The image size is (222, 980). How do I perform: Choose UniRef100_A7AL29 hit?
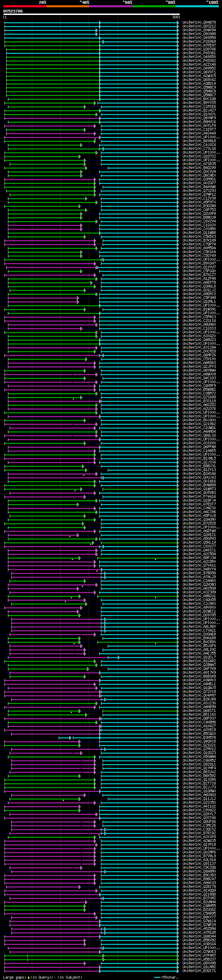(x=199, y=577)
